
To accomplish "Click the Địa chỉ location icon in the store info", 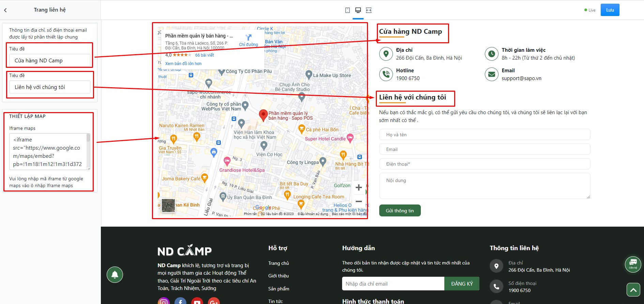I will [386, 54].
